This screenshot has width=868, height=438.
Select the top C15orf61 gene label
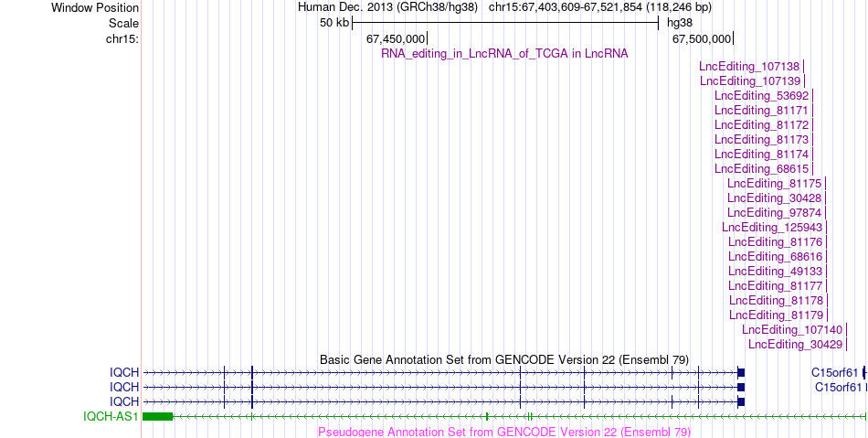pos(835,373)
